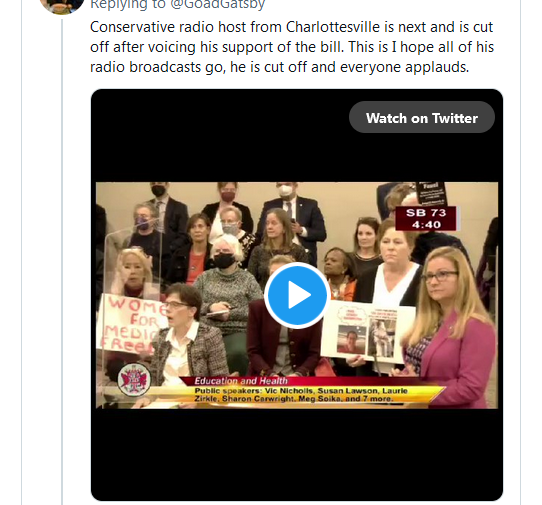This screenshot has width=542, height=505.
Task: Click the Watch on Twitter button
Action: [x=422, y=118]
